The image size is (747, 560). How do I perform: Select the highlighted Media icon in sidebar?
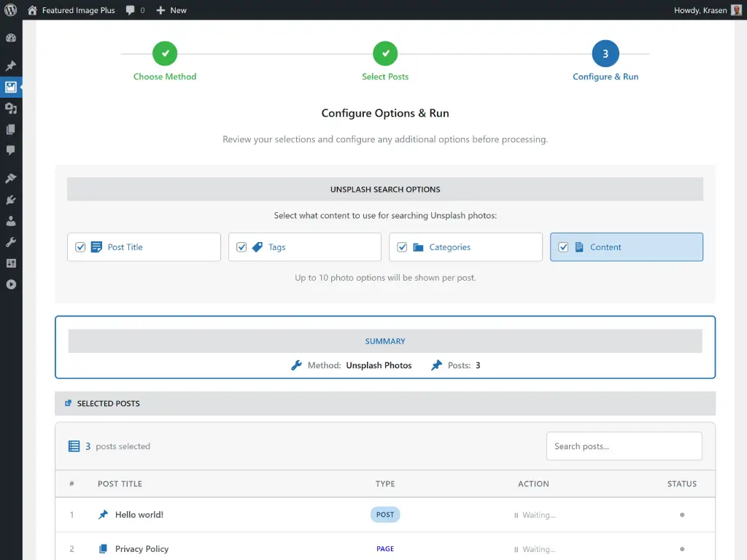tap(11, 87)
